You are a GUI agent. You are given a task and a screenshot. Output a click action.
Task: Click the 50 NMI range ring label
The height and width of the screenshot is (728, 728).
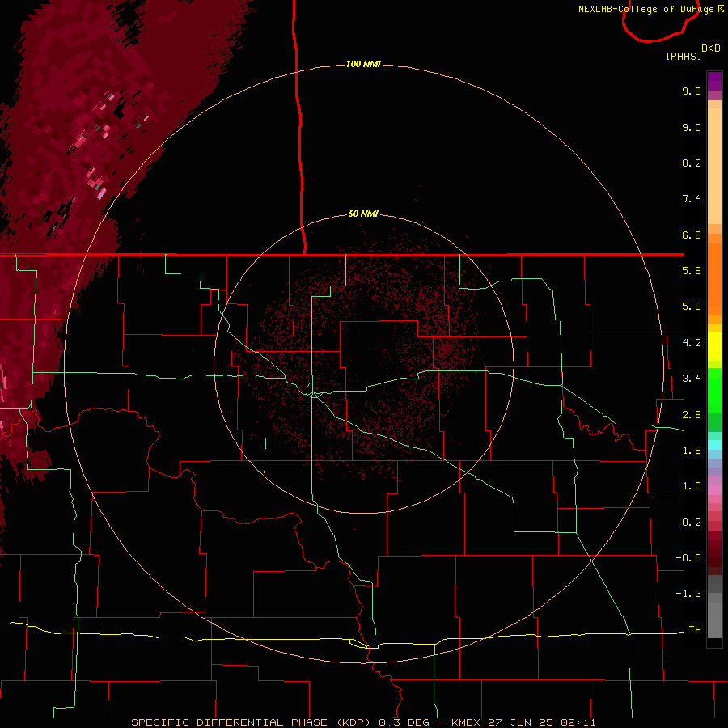[363, 214]
